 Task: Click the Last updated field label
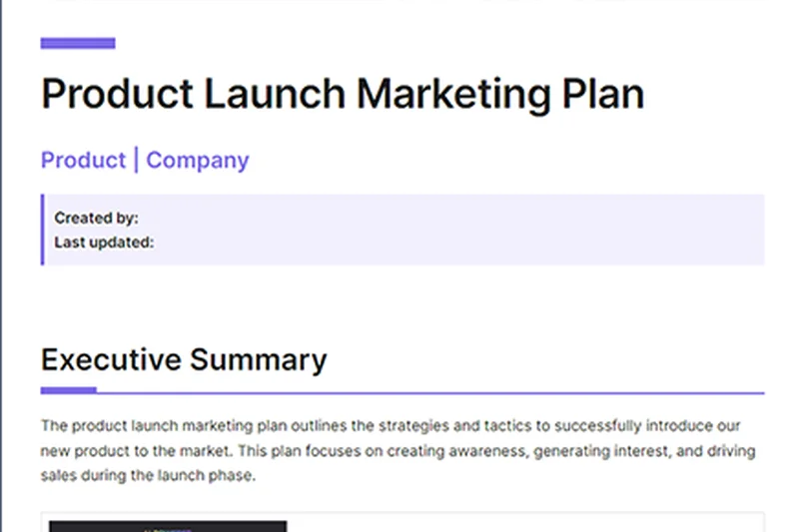[x=104, y=242]
